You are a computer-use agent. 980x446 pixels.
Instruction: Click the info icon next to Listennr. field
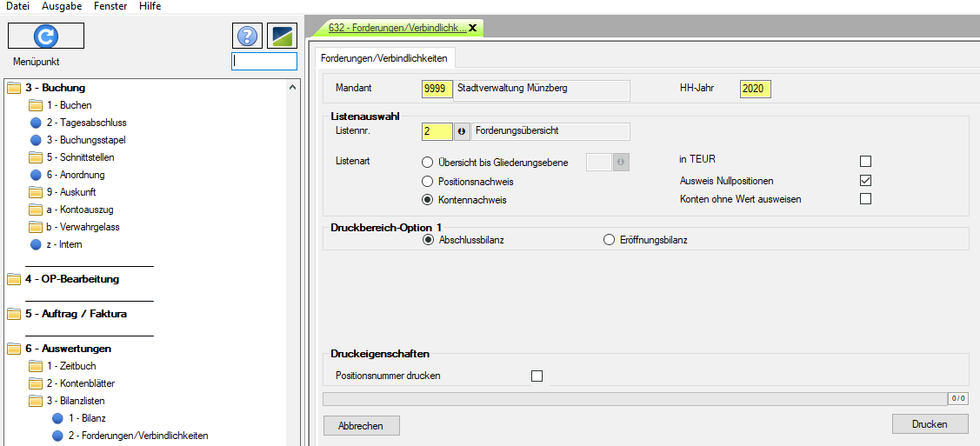462,131
